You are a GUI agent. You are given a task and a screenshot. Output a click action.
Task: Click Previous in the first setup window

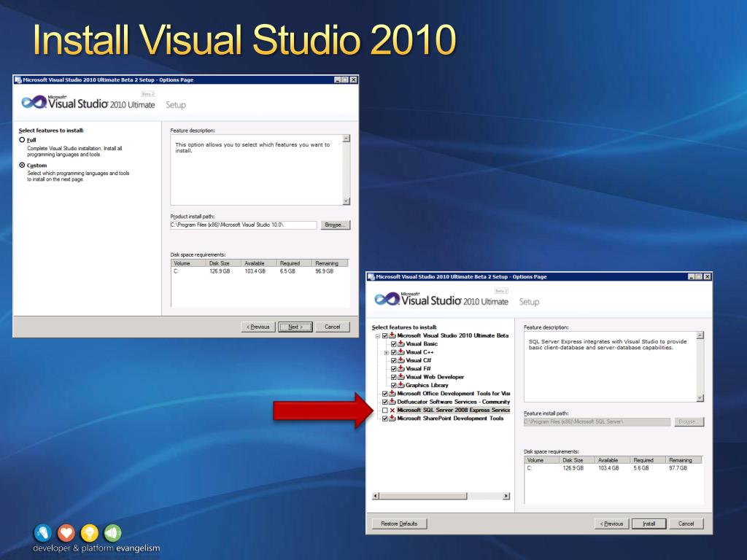[258, 327]
